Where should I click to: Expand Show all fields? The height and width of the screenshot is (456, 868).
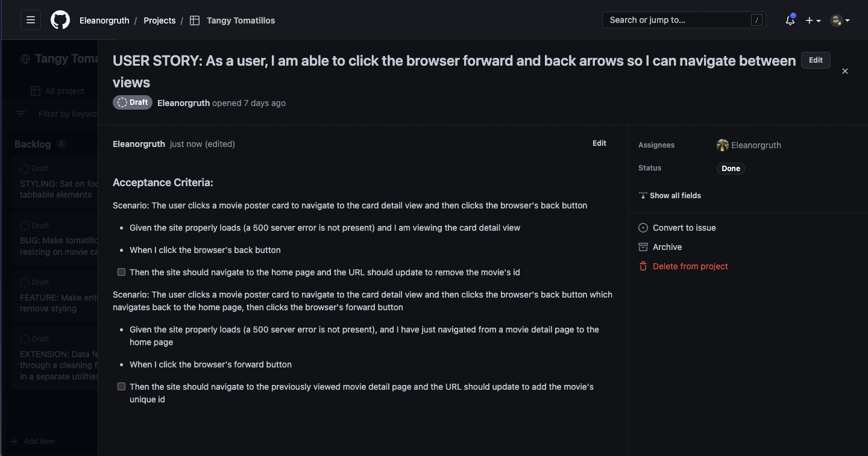pyautogui.click(x=670, y=196)
